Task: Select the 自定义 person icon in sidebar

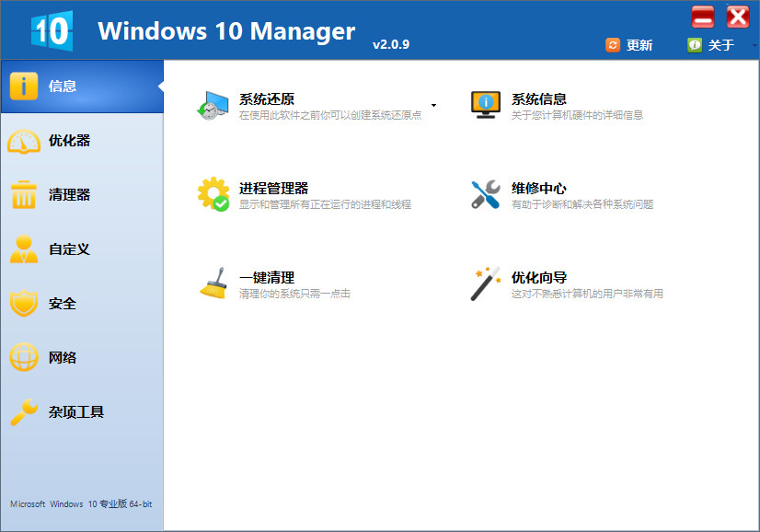Action: point(23,249)
